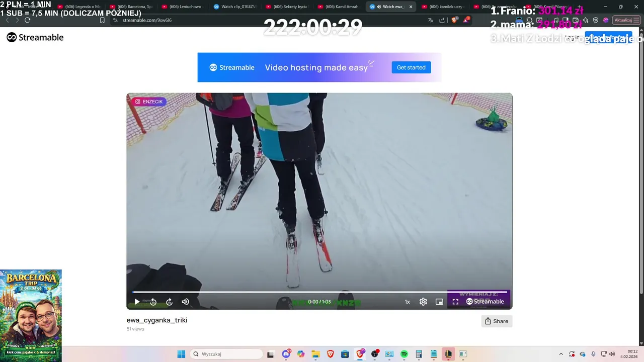
Task: Open File Explorer from the taskbar
Action: 315,354
